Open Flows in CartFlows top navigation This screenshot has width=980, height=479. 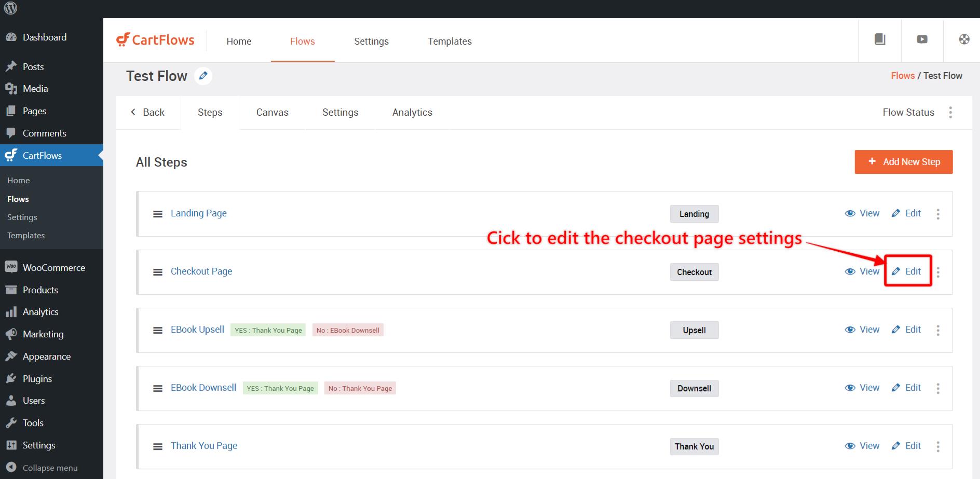(303, 42)
